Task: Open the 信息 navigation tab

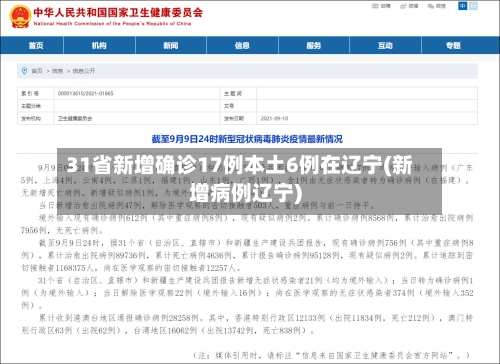Action: tap(242, 45)
